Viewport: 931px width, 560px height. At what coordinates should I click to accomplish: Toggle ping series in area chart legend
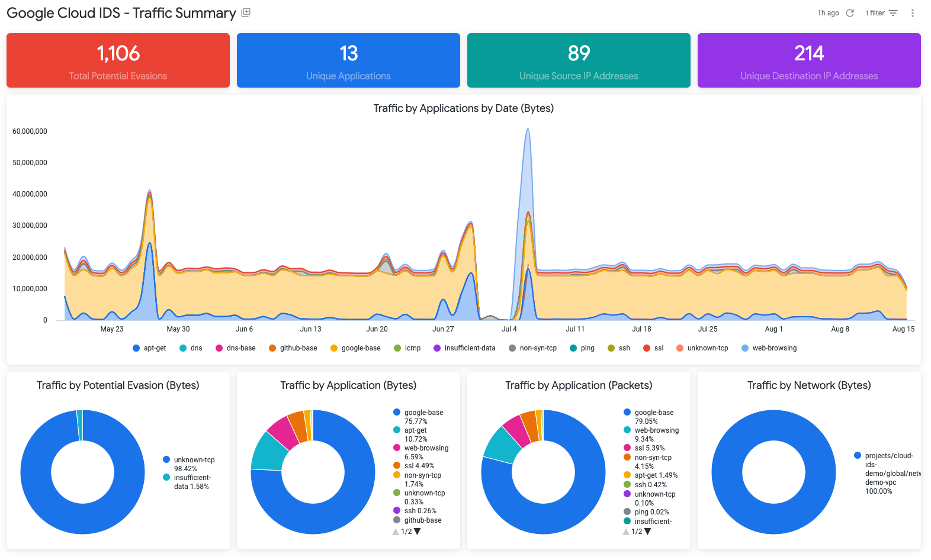click(582, 348)
